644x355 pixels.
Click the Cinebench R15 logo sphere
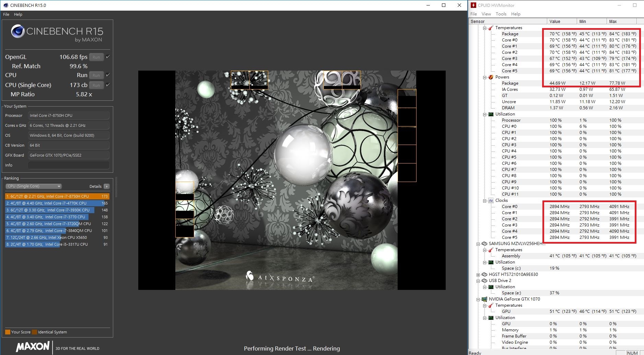click(18, 32)
